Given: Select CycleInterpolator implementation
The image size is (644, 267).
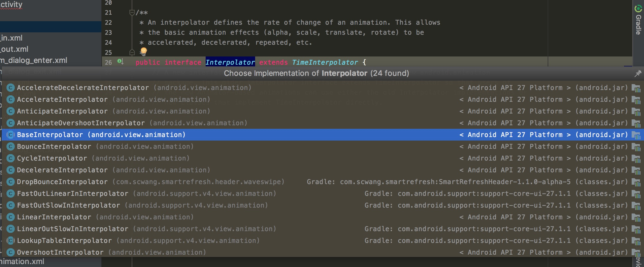Looking at the screenshot, I should tap(323, 158).
